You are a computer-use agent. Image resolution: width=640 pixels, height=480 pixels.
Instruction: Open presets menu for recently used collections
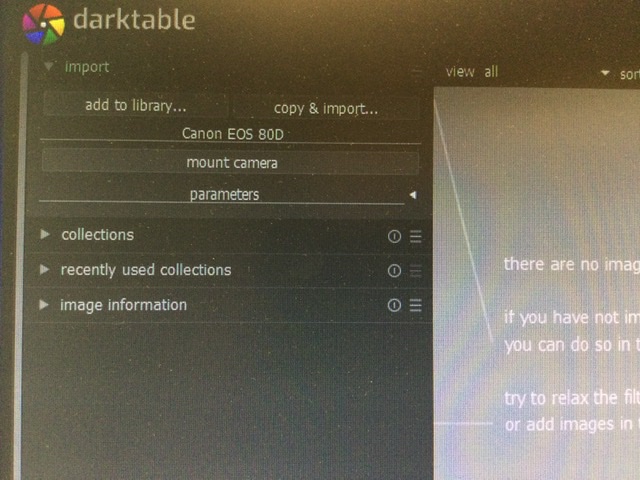pyautogui.click(x=416, y=271)
